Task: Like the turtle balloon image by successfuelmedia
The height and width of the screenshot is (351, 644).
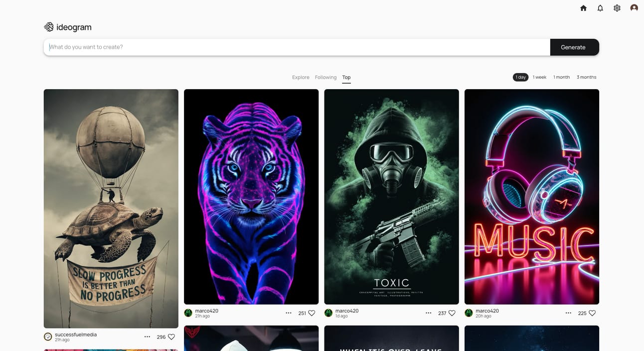Action: [x=171, y=337]
